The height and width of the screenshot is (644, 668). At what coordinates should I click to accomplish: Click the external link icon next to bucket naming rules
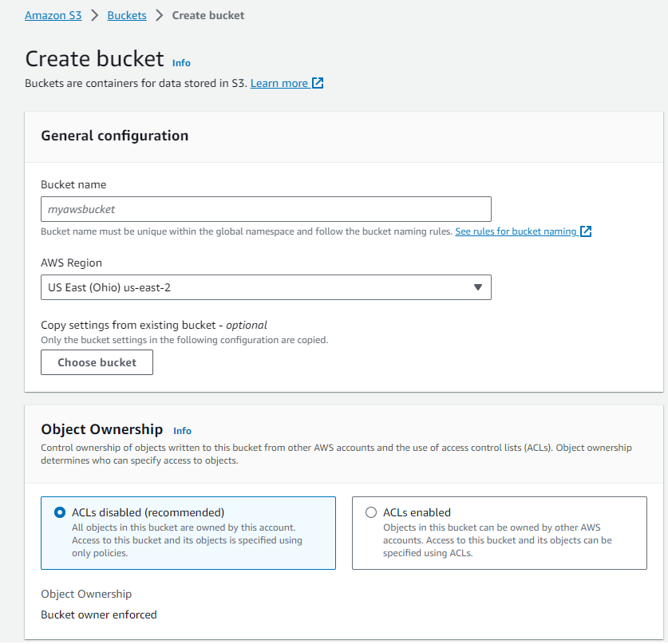[x=586, y=231]
